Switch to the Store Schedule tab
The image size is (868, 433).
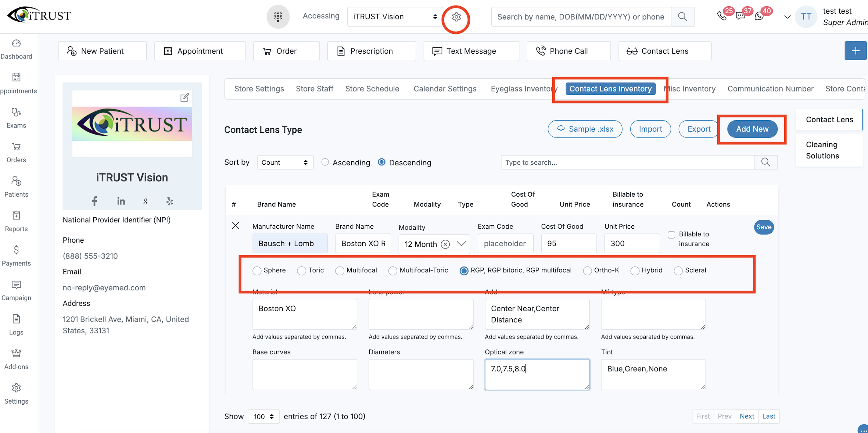pyautogui.click(x=372, y=89)
